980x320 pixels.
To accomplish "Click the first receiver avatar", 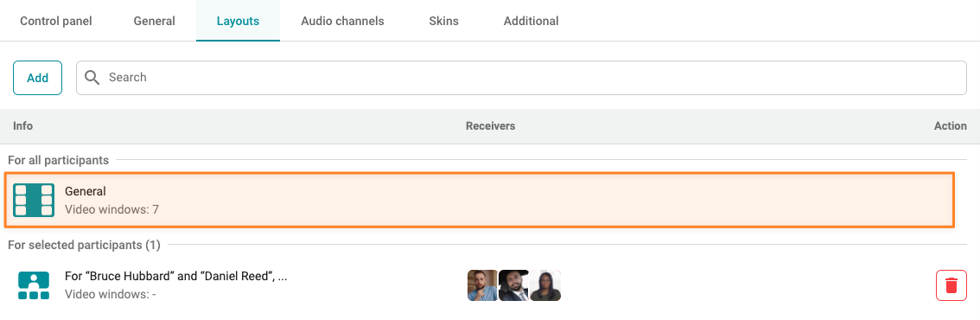I will [482, 285].
